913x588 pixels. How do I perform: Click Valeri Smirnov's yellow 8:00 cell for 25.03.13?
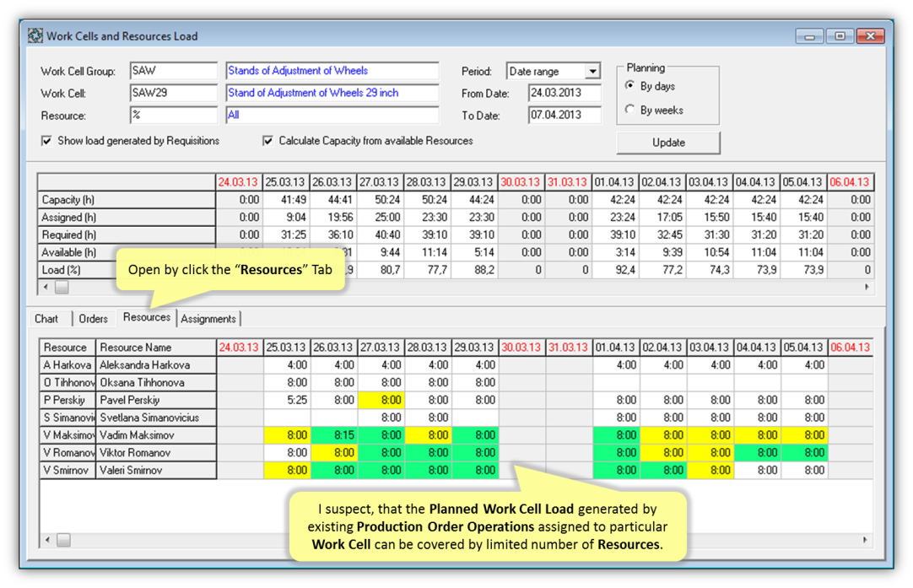(x=287, y=470)
